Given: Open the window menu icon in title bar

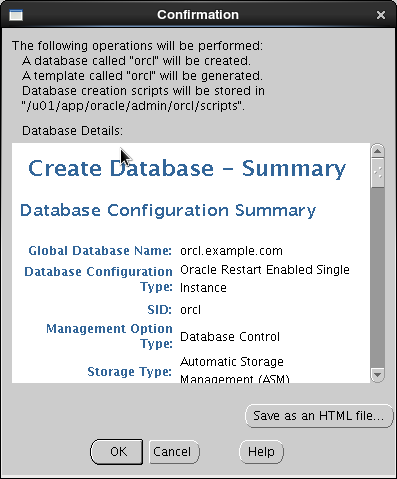Looking at the screenshot, I should pyautogui.click(x=16, y=15).
